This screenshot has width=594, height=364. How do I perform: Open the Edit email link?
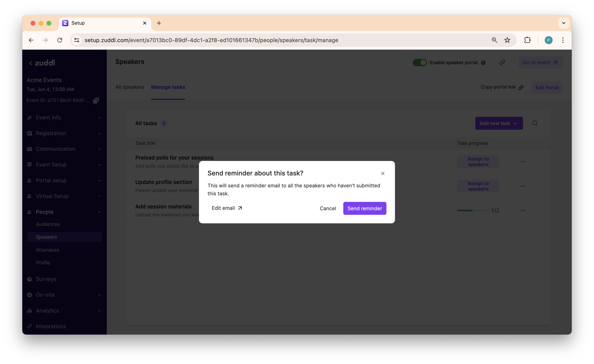(227, 208)
